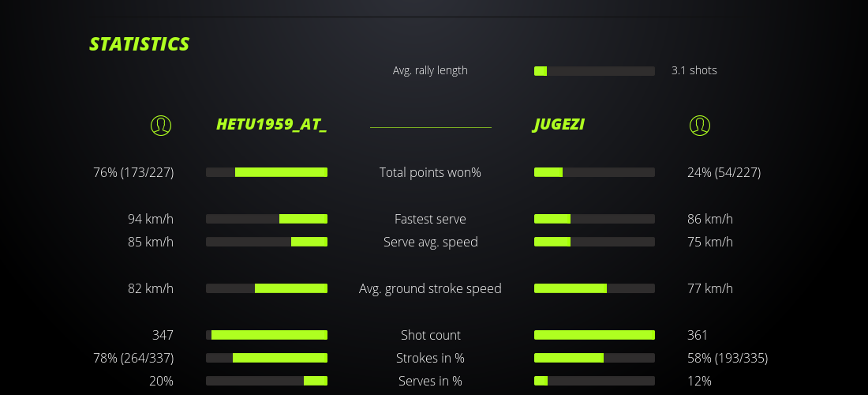Viewport: 868px width, 395px height.
Task: Click the 12% serves in bar
Action: click(x=594, y=381)
